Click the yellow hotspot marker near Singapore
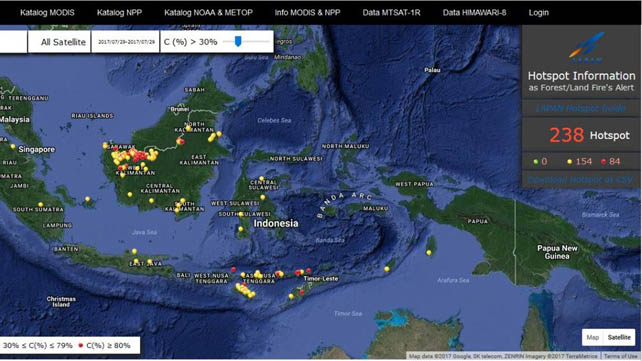Screen dimensions: 642x361 tap(13, 146)
